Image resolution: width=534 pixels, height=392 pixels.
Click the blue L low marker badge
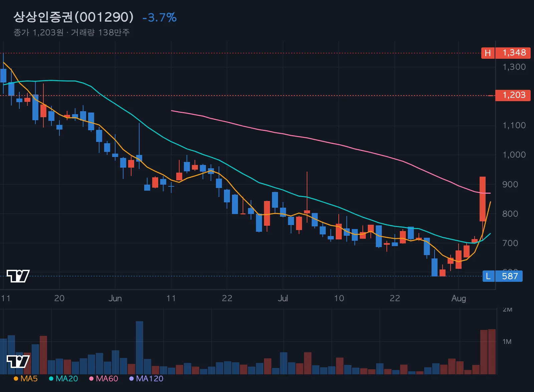(x=489, y=276)
